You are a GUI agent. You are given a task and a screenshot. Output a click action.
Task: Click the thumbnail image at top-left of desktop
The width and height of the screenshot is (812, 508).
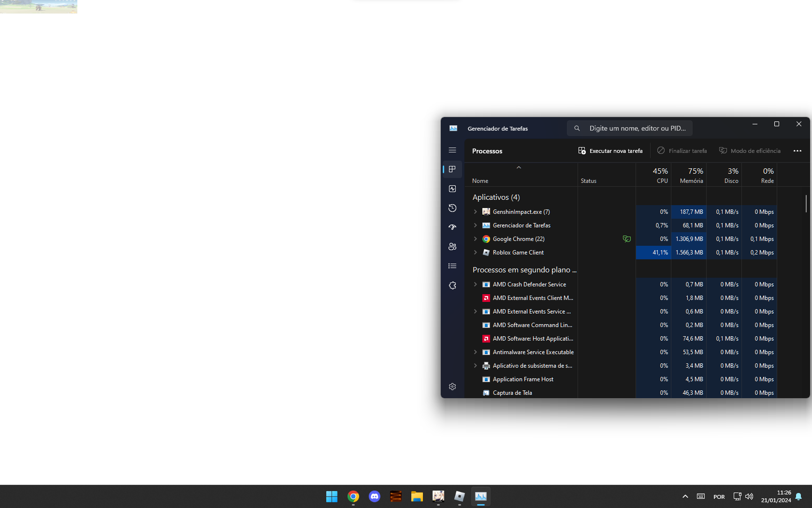tap(39, 6)
